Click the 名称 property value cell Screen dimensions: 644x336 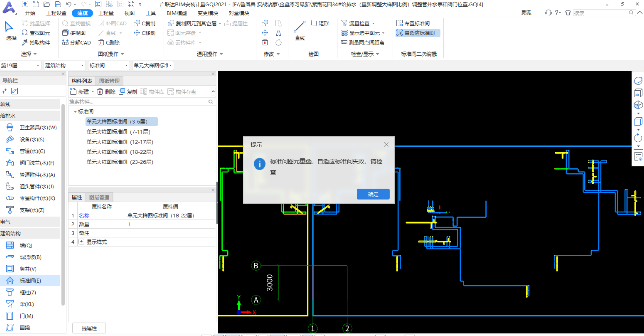[170, 216]
